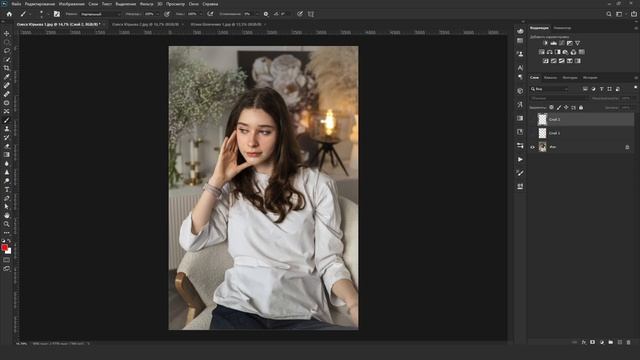Add a Curves adjustment layer
640x360 pixels.
tap(561, 43)
